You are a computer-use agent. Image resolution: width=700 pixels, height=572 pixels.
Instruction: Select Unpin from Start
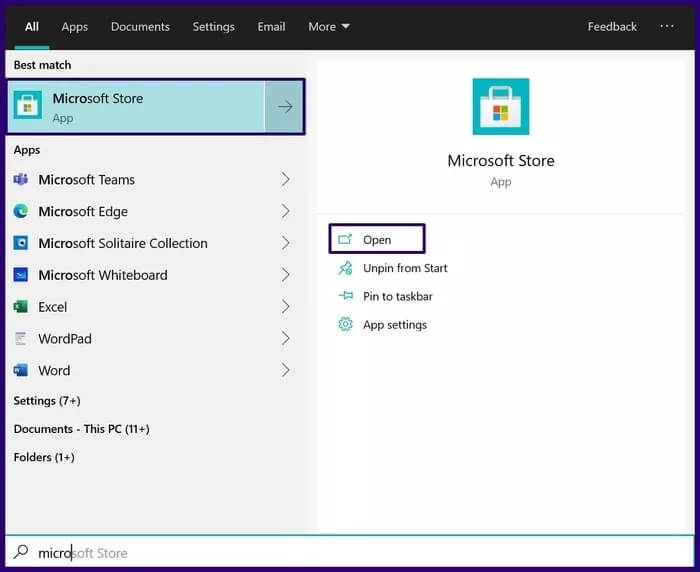tap(405, 268)
